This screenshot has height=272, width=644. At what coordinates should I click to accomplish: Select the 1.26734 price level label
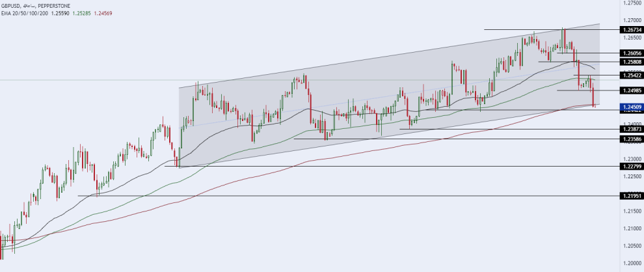click(x=632, y=30)
